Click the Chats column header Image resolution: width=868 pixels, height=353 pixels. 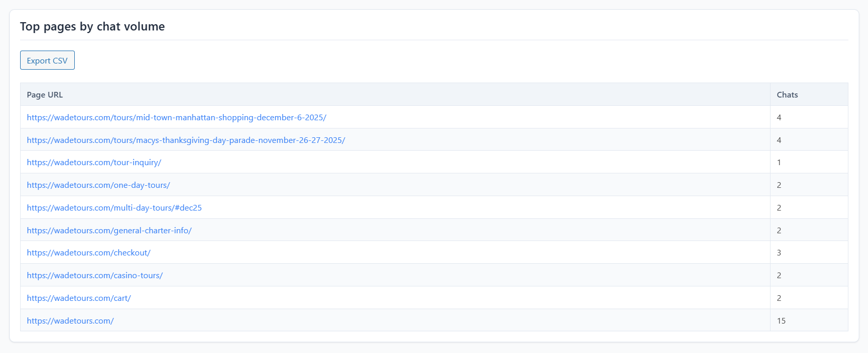point(787,95)
